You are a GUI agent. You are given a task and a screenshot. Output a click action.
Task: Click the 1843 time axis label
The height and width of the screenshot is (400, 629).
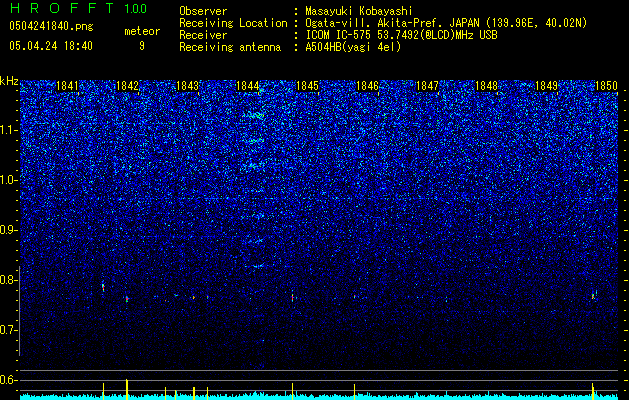pyautogui.click(x=187, y=86)
